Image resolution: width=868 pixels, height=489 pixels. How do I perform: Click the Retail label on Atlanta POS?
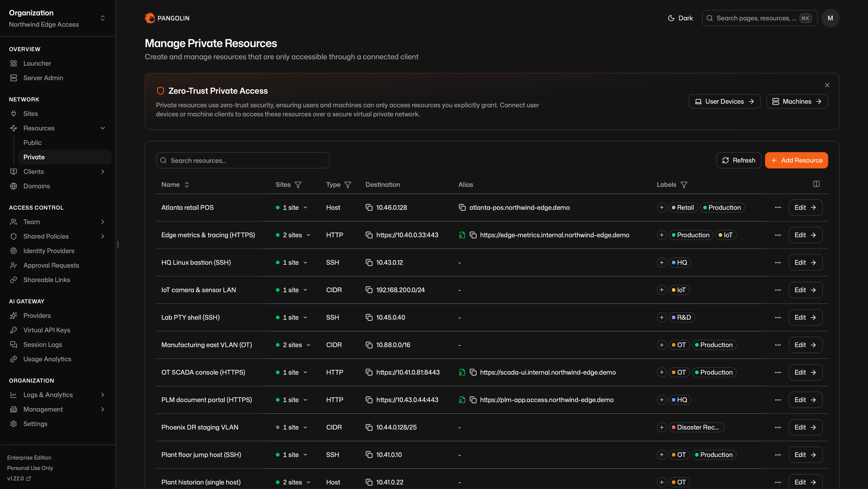[683, 207]
